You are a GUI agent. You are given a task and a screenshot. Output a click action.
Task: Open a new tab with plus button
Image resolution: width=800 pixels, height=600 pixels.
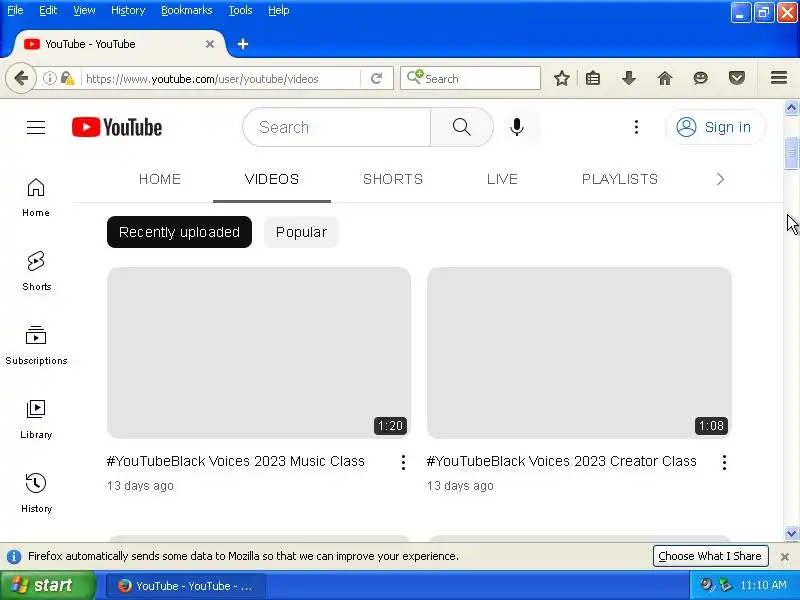(243, 44)
